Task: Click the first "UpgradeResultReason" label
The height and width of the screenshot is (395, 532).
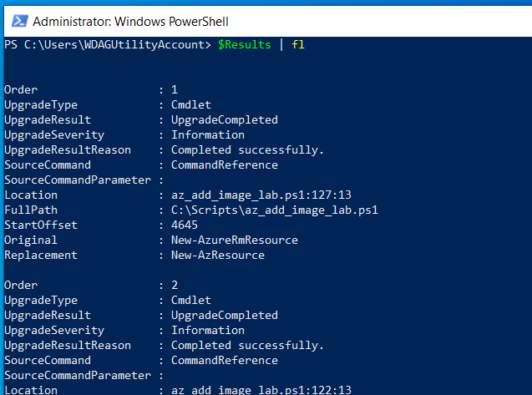Action: pyautogui.click(x=67, y=149)
